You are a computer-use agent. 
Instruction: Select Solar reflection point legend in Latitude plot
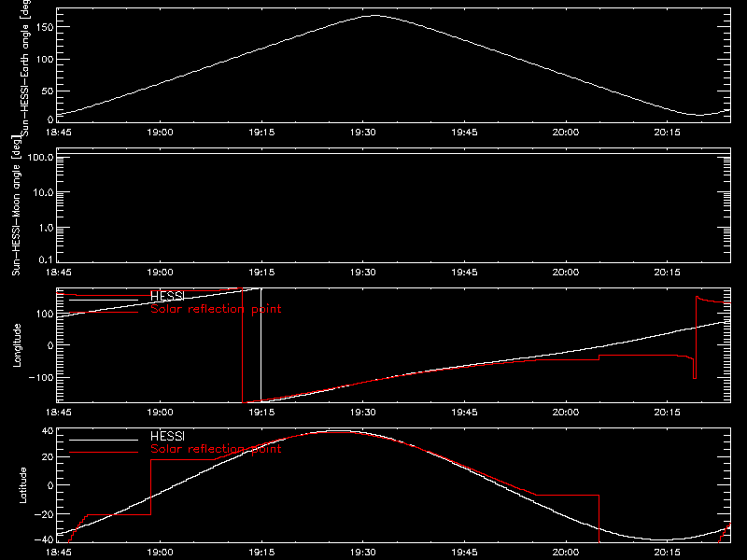tap(216, 449)
